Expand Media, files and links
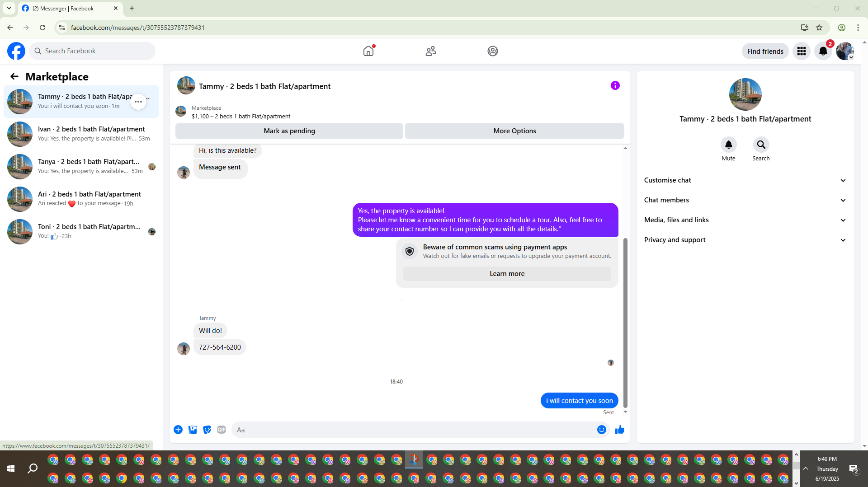Screen dimensions: 868x487 [745, 220]
